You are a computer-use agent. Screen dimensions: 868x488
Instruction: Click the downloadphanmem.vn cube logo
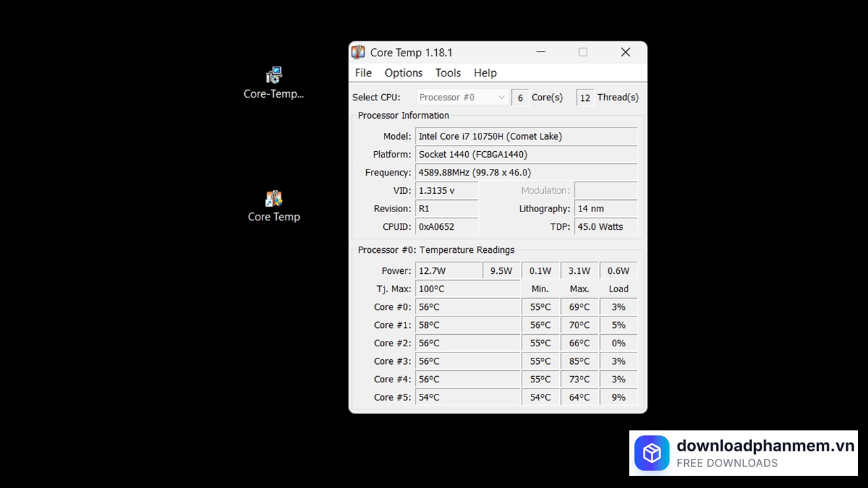pyautogui.click(x=651, y=453)
